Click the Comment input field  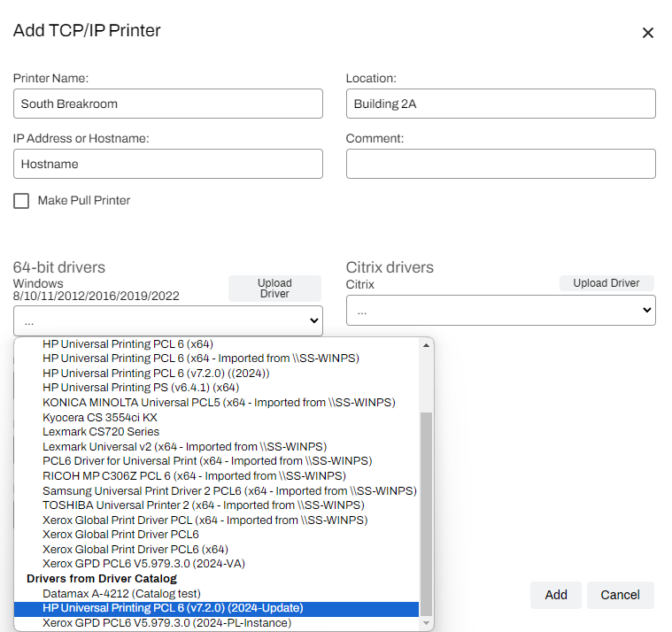click(500, 164)
